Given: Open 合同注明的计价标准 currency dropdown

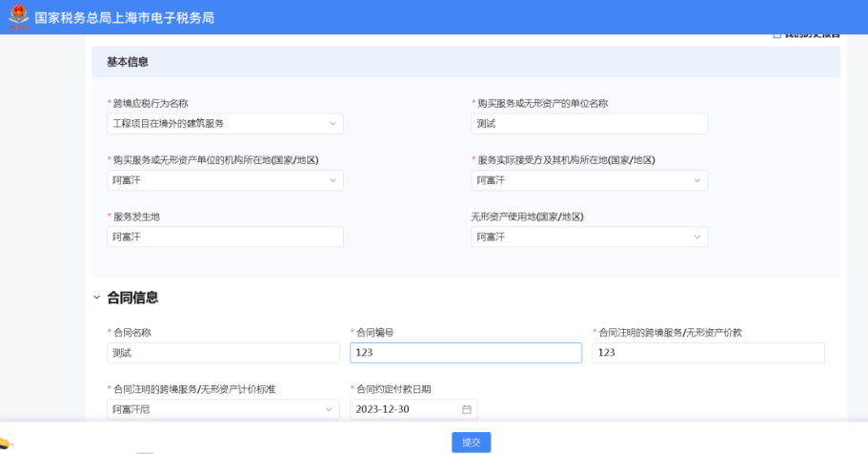Looking at the screenshot, I should pyautogui.click(x=223, y=409).
